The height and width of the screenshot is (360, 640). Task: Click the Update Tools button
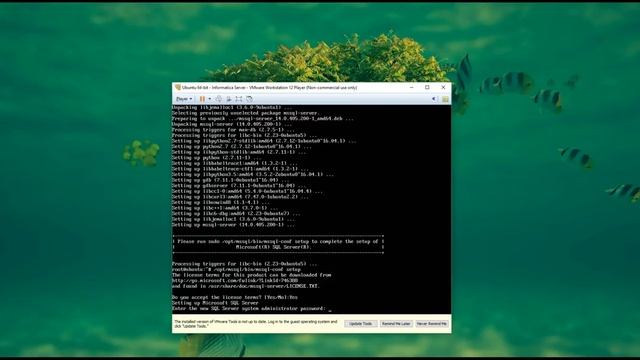point(360,324)
